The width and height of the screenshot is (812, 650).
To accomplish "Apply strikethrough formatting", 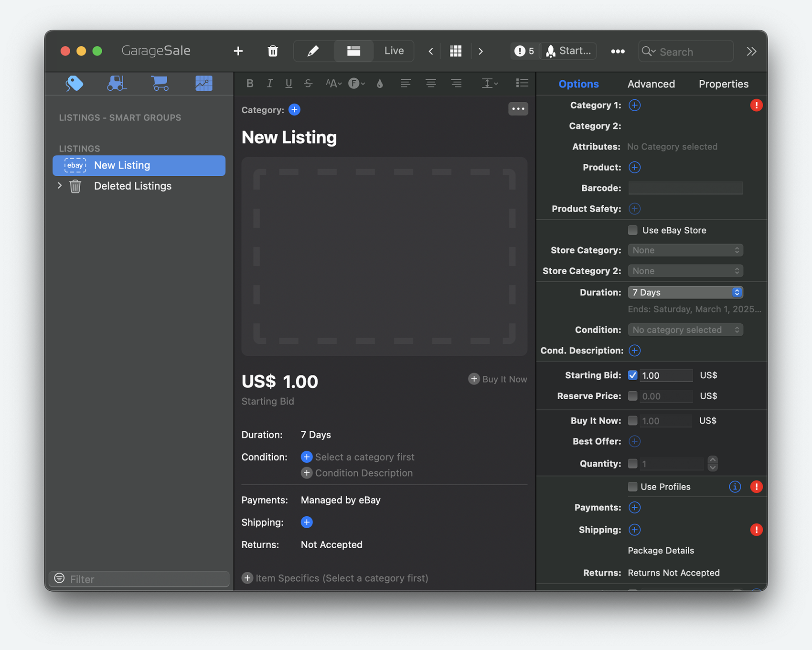I will click(x=308, y=84).
